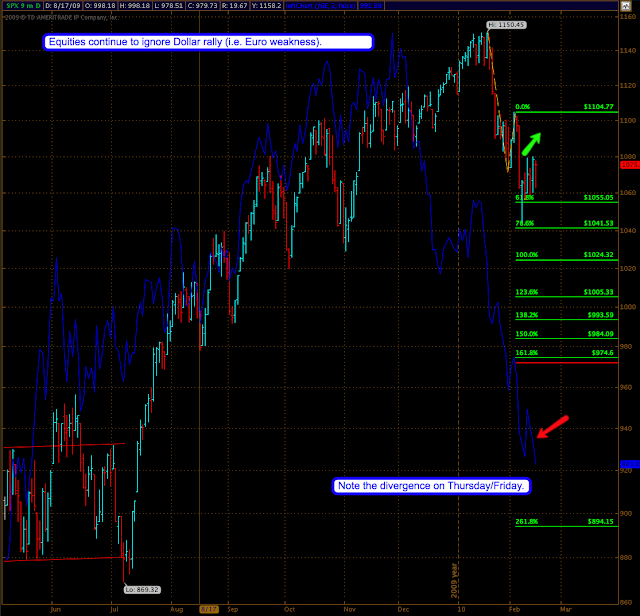Click the Jun label on time axis
This screenshot has height=616, width=640.
55,609
